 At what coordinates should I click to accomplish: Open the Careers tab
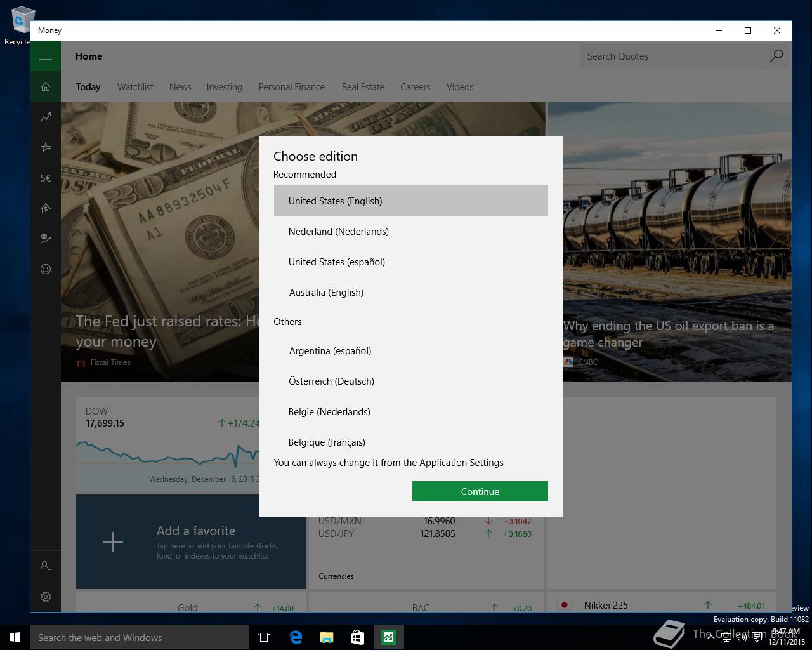[x=416, y=87]
